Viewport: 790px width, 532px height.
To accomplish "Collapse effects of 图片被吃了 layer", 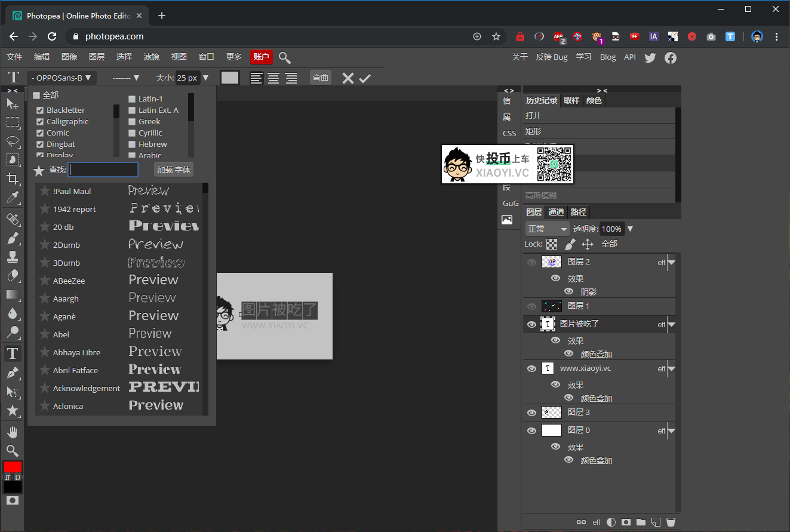I will point(671,325).
